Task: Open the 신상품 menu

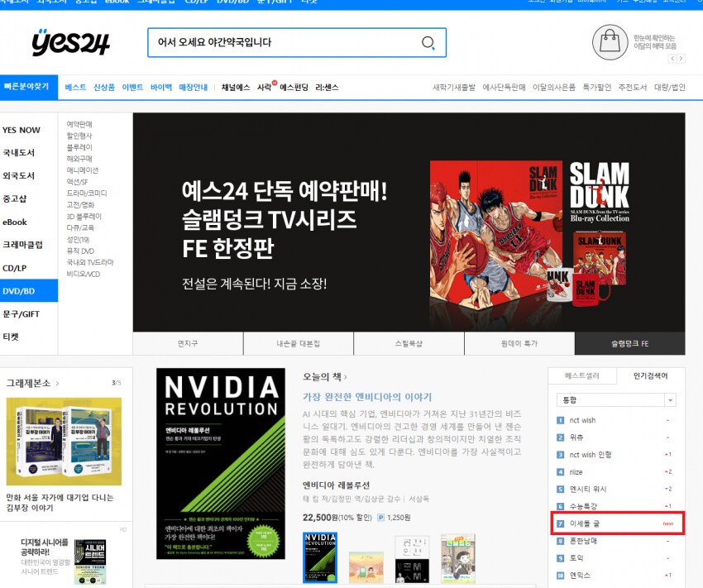Action: (x=104, y=88)
